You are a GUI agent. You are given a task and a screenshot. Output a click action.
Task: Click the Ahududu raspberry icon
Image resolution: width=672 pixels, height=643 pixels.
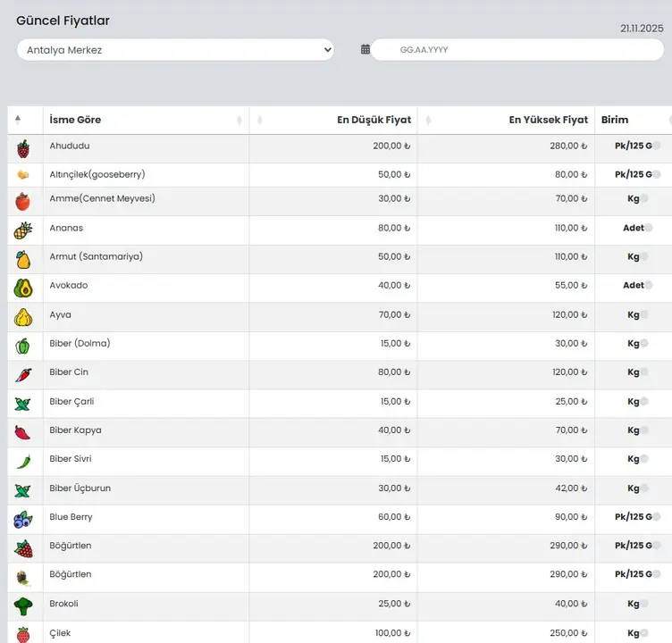tap(23, 149)
